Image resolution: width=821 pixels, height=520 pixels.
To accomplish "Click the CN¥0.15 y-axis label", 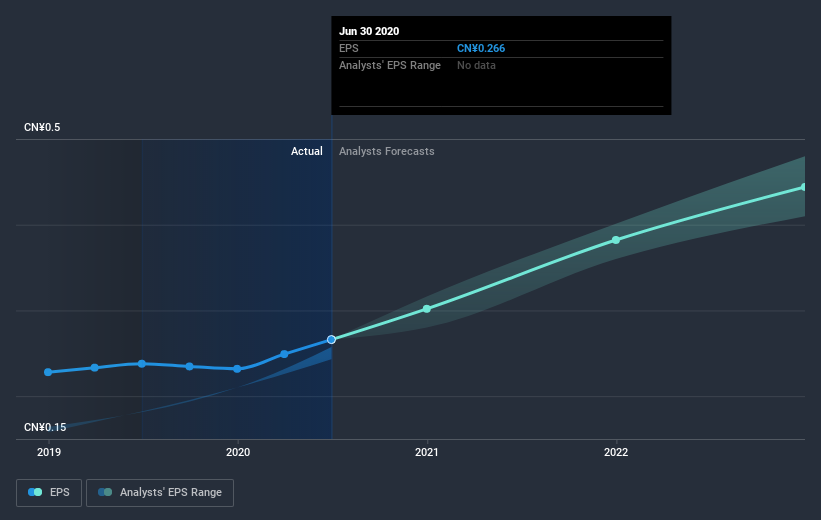I will point(45,427).
